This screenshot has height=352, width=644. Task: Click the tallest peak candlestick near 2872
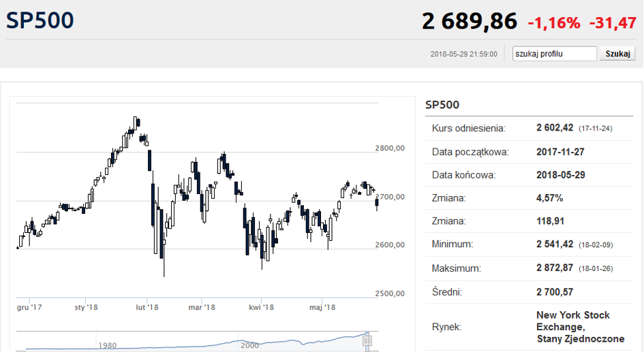(x=135, y=123)
